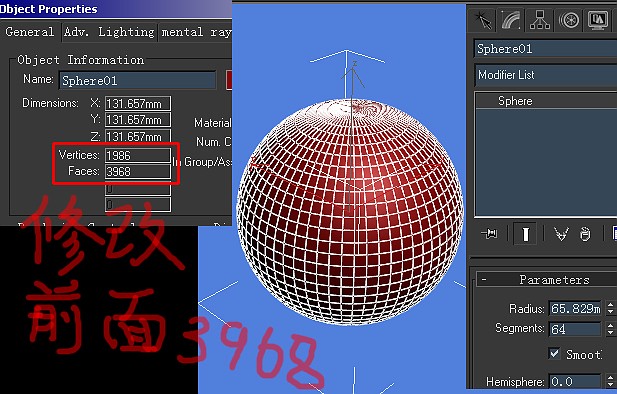The height and width of the screenshot is (394, 617).
Task: Click the Pin Stack icon
Action: [x=489, y=234]
